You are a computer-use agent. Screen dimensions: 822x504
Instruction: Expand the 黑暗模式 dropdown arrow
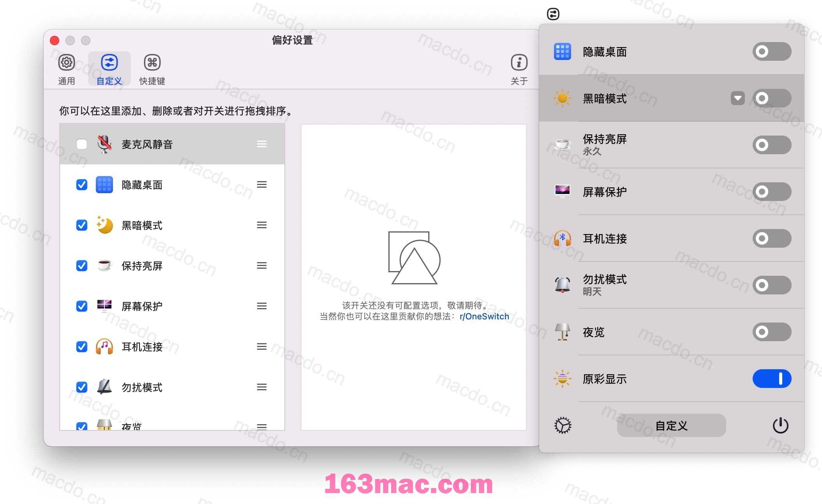click(737, 98)
